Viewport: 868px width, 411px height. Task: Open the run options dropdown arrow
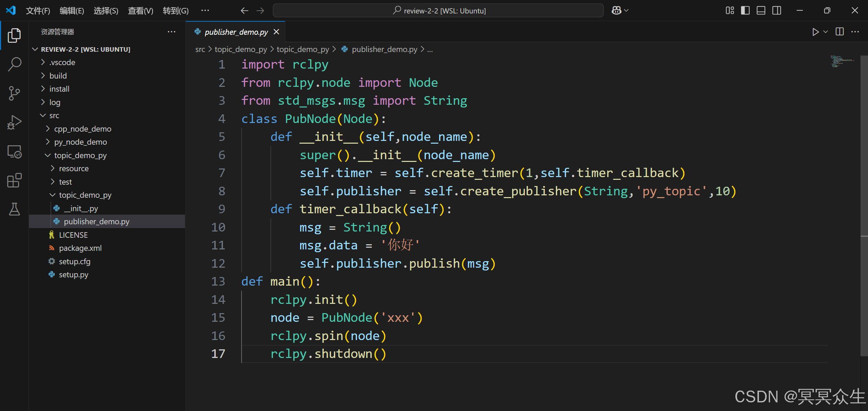click(x=826, y=32)
